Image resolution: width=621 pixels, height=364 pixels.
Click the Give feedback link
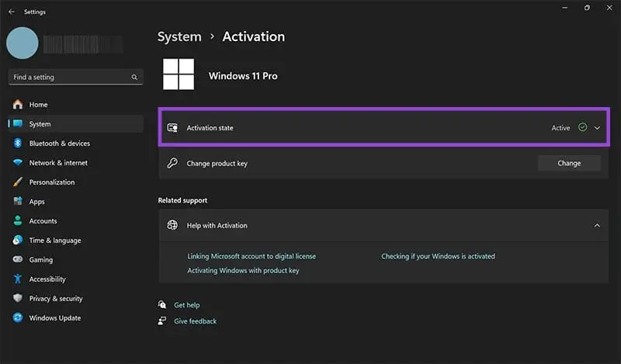pos(196,321)
